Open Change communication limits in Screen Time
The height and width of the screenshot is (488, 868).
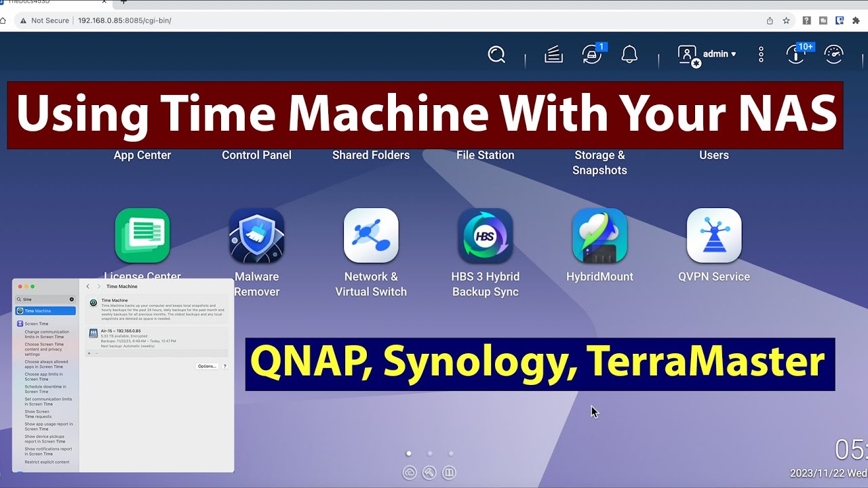47,334
